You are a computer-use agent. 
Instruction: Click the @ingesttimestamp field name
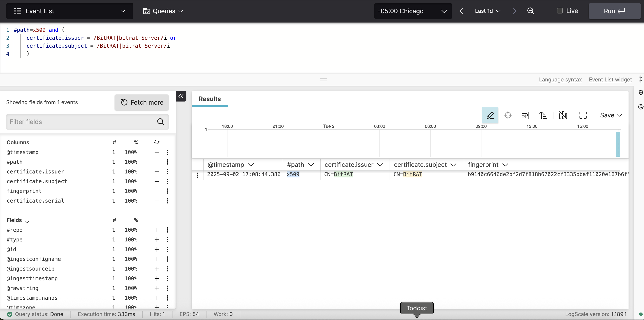32,278
